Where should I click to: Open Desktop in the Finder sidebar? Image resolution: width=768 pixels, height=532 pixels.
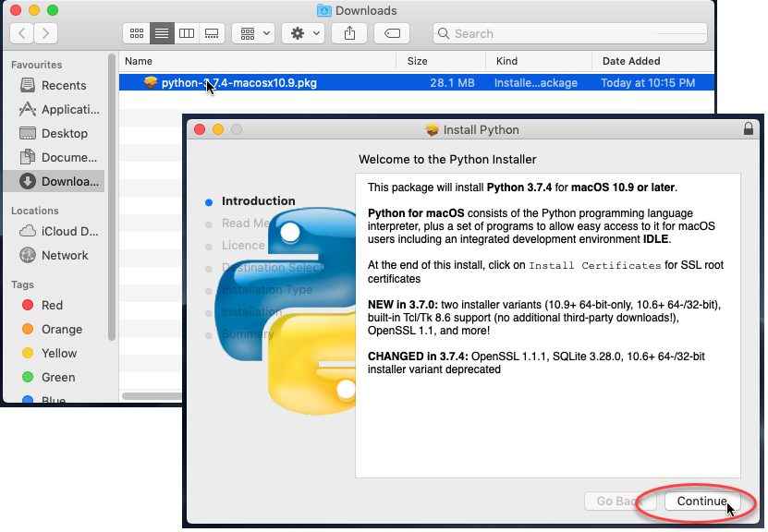[54, 133]
